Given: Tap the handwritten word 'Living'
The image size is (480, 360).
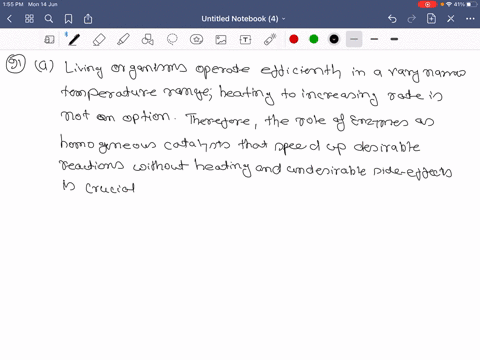Looking at the screenshot, I should click(x=83, y=69).
